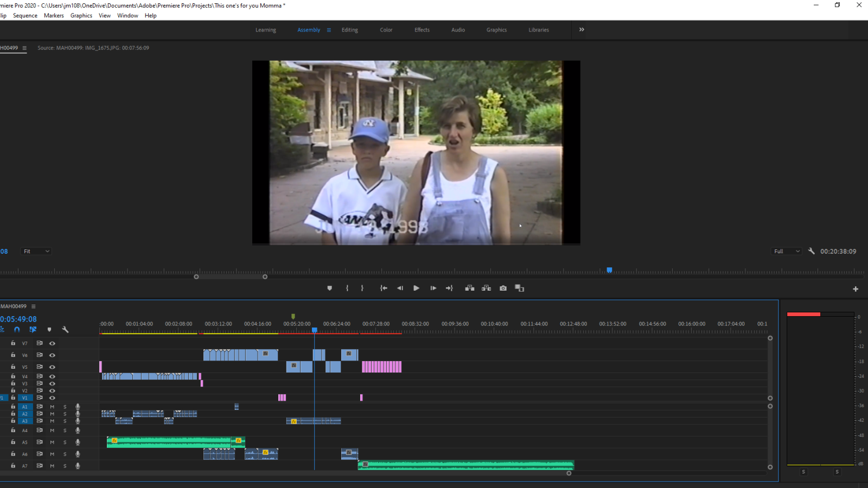Toggle the V1 track output eye
The image size is (868, 488).
[x=52, y=398]
